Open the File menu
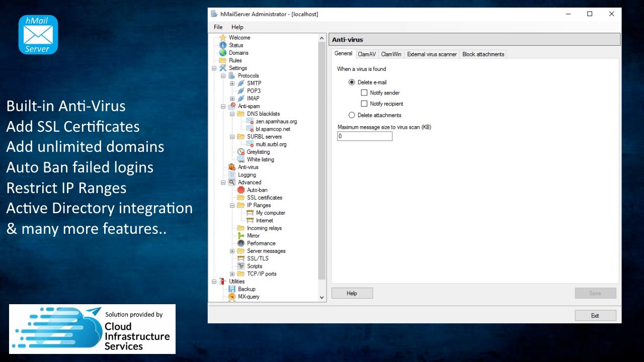The image size is (644, 362). click(x=218, y=27)
